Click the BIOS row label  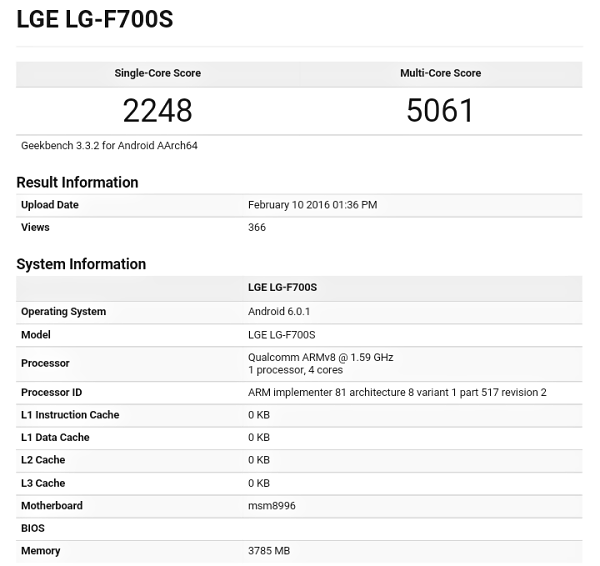coord(33,528)
